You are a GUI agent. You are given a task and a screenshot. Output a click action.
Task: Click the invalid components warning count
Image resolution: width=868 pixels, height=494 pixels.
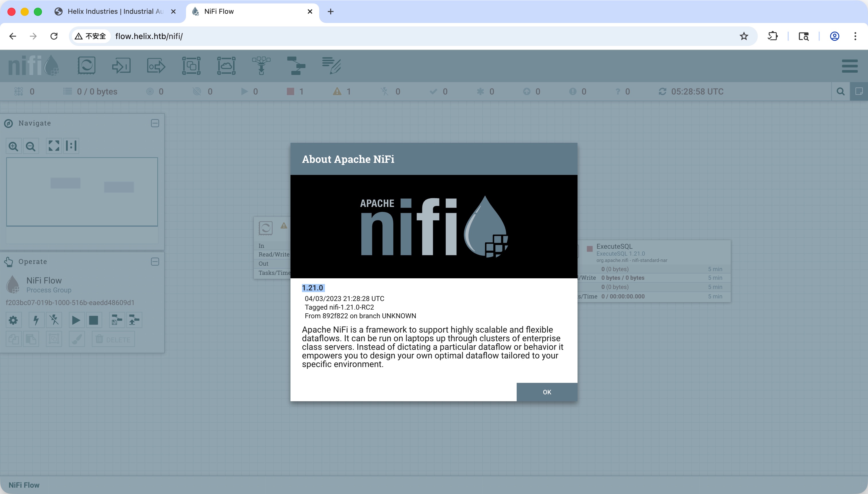pos(342,92)
